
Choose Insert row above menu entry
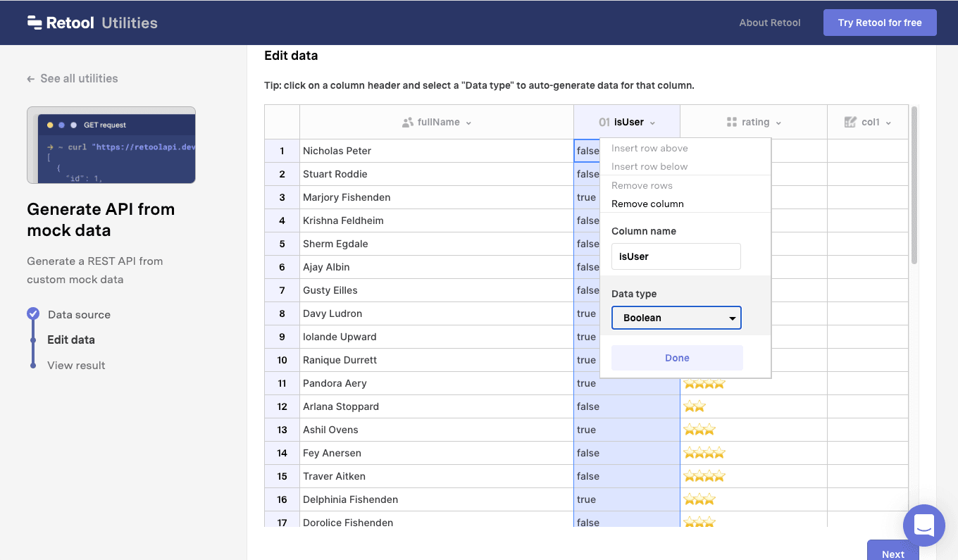click(x=649, y=149)
